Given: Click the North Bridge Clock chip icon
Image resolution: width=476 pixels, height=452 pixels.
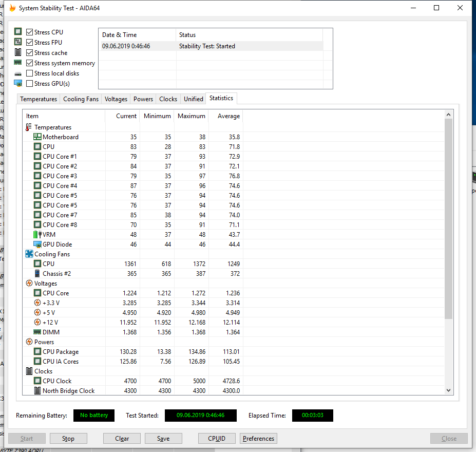Looking at the screenshot, I should pos(37,391).
